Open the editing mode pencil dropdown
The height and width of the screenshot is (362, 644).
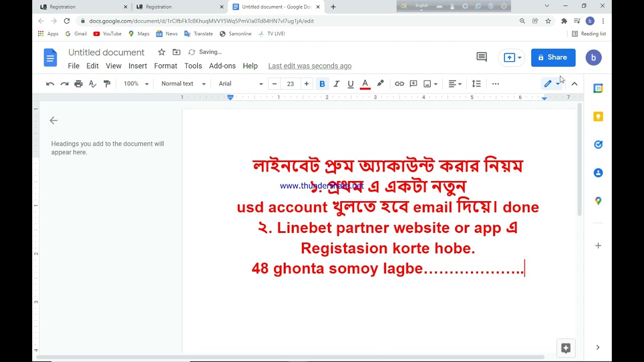coord(552,84)
